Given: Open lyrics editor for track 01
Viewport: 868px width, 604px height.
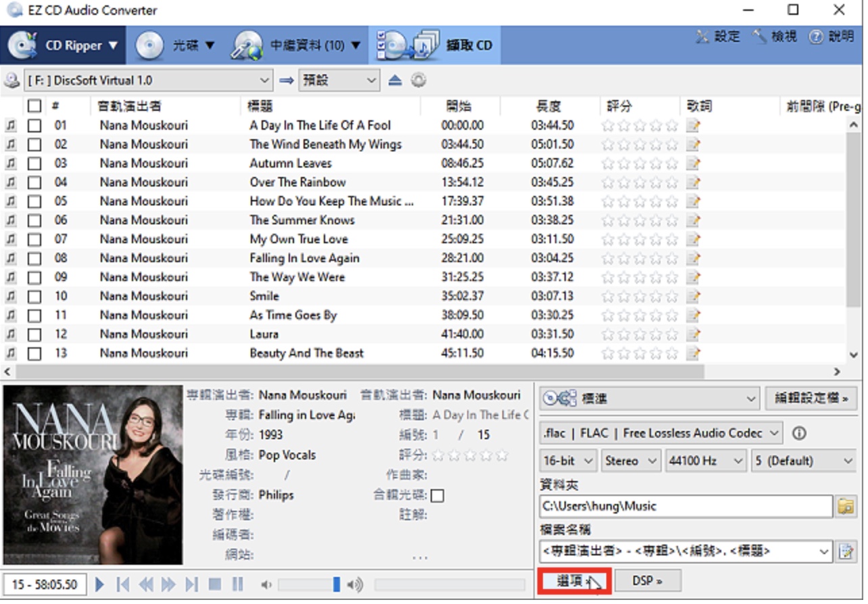Looking at the screenshot, I should (x=693, y=126).
